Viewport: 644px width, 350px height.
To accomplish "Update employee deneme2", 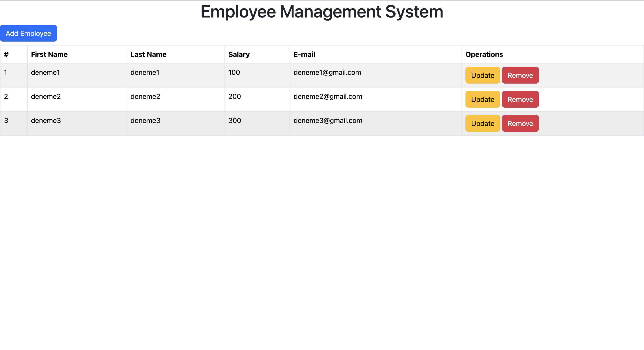I will coord(482,99).
